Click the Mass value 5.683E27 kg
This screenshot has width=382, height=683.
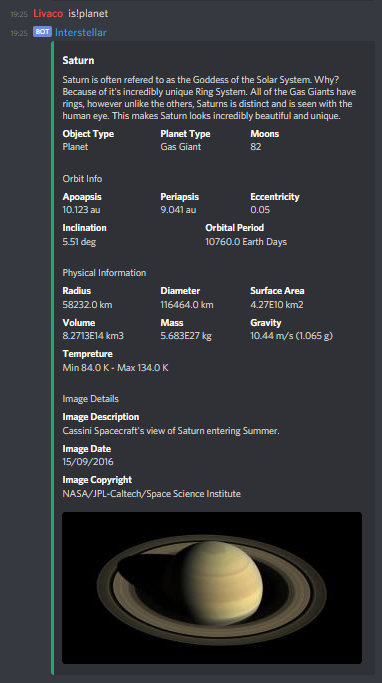[186, 336]
